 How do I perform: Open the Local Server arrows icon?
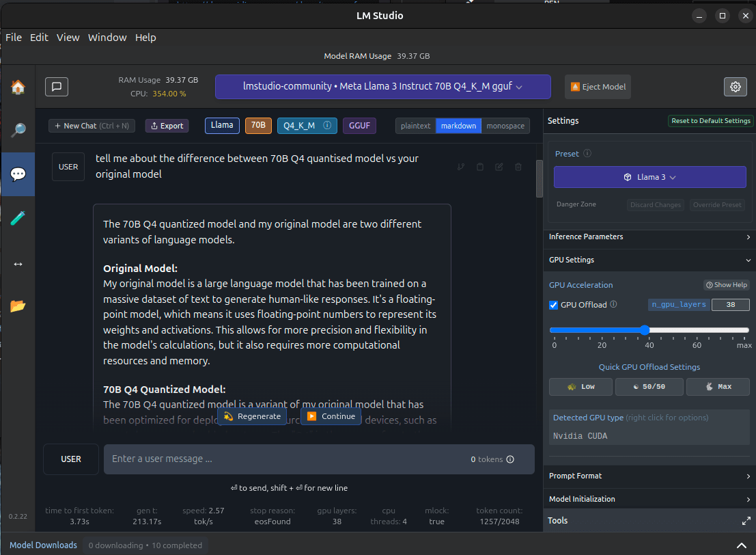[x=18, y=264]
